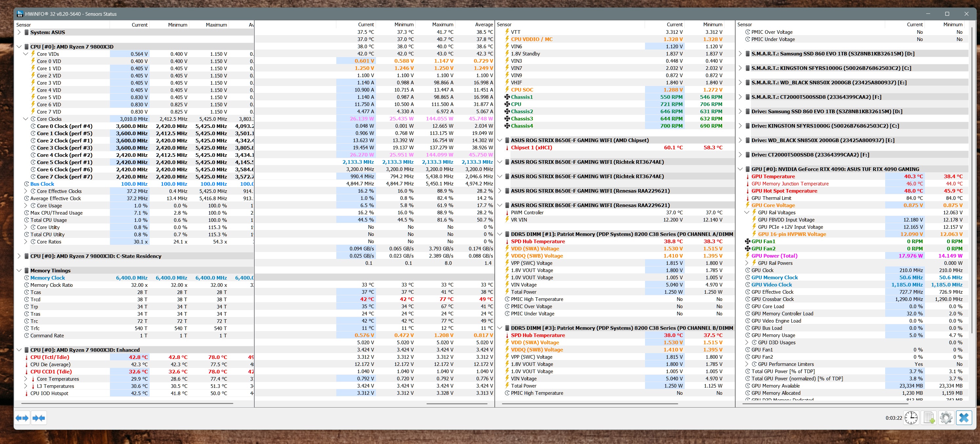Viewport: 980px width, 444px height.
Task: Click the outward-pointing arrows expand layout button
Action: (22, 418)
